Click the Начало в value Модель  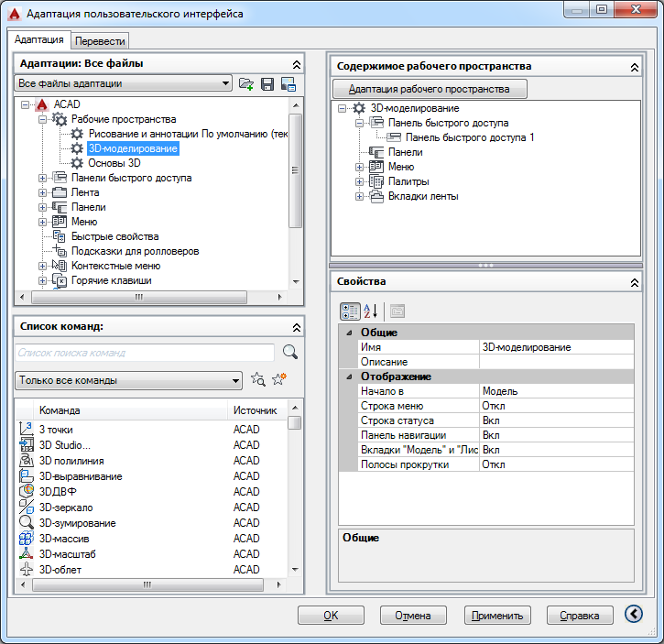point(557,391)
